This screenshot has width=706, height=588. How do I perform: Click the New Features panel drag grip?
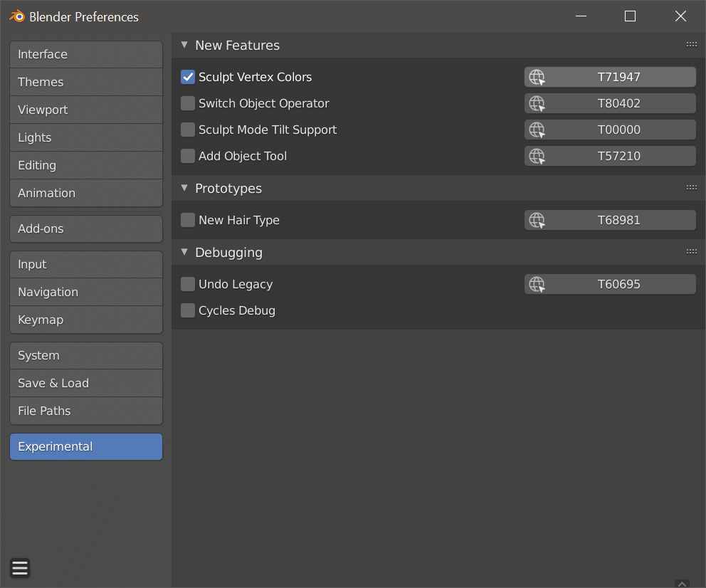point(692,45)
